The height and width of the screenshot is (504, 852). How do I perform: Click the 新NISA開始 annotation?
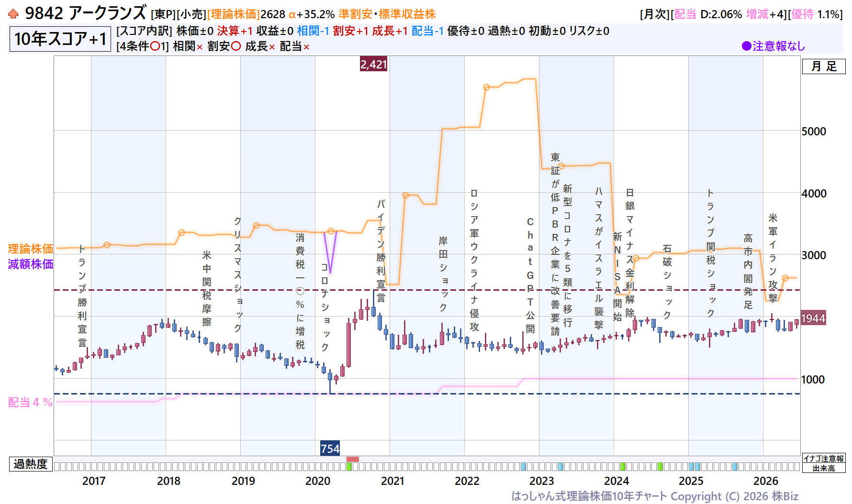coord(617,277)
